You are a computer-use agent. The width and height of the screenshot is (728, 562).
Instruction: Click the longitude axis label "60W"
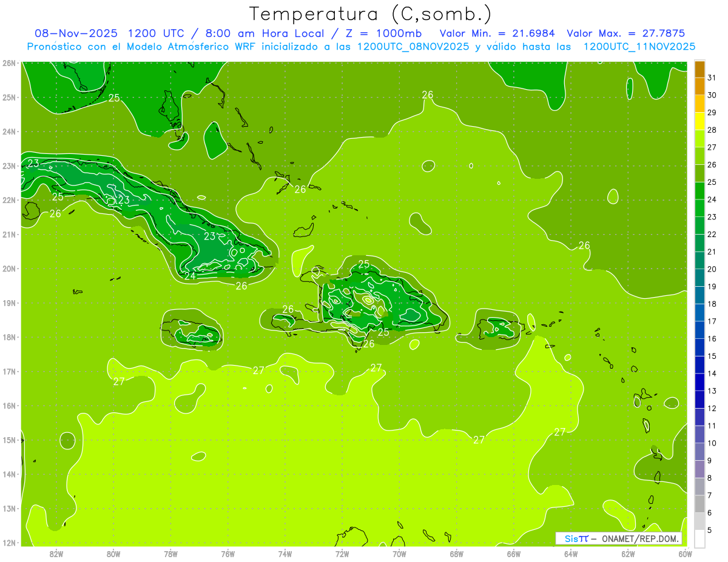(x=685, y=554)
